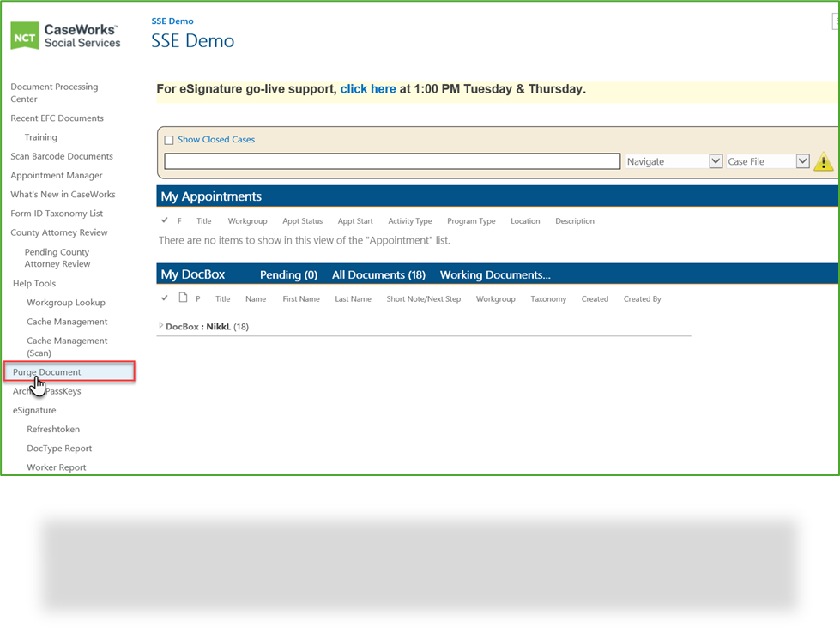Screen dimensions: 840x633
Task: Open Worker Report
Action: coord(57,467)
